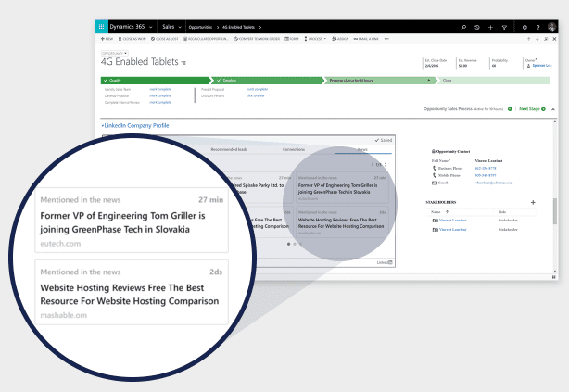Mark Present Proposal complete
This screenshot has height=392, width=569.
click(257, 89)
